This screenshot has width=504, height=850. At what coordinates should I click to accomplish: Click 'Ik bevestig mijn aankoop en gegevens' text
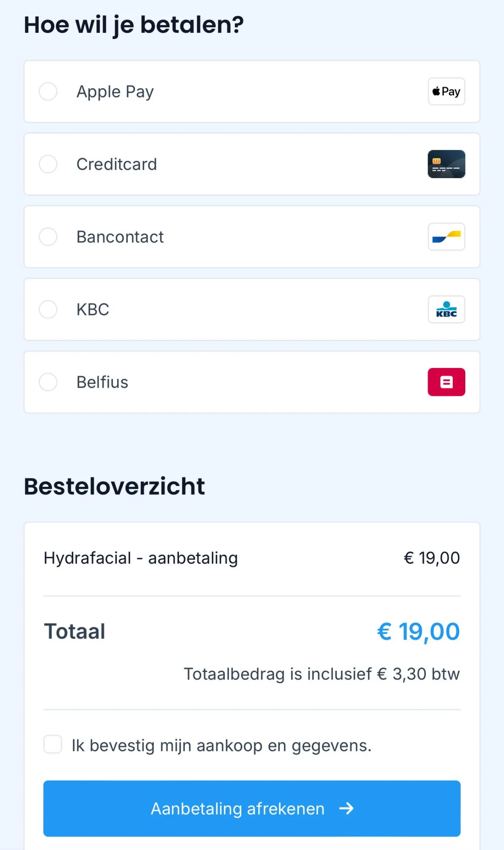pyautogui.click(x=221, y=745)
